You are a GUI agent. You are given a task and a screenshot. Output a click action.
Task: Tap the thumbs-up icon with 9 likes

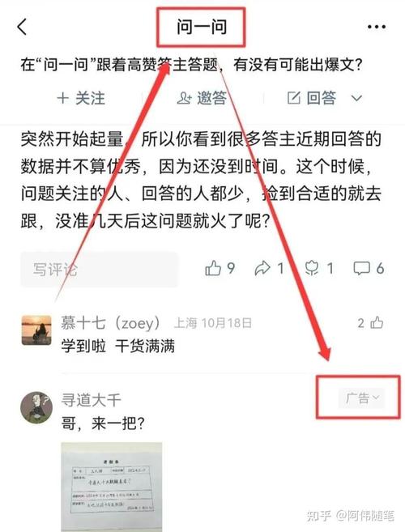[213, 268]
